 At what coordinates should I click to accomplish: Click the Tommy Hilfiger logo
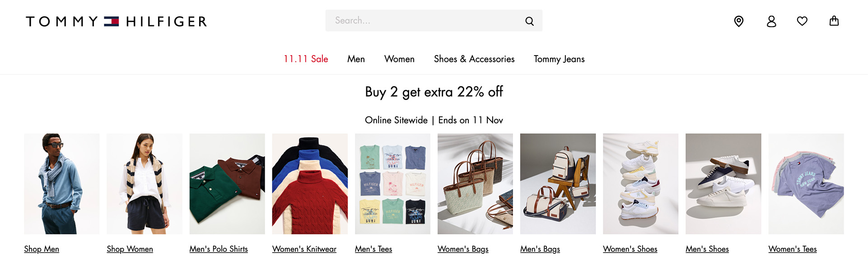(117, 21)
